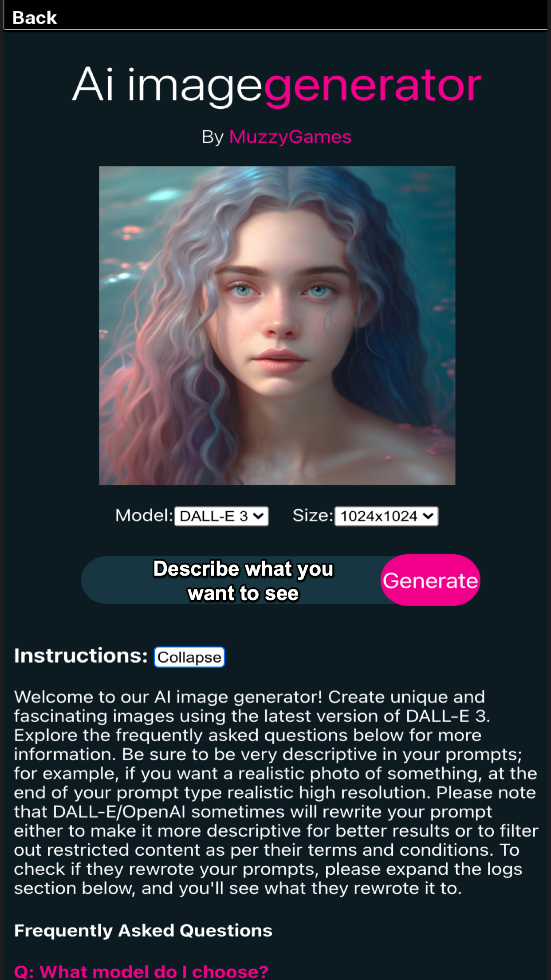The height and width of the screenshot is (980, 551).
Task: Click the Instructions heading label
Action: 81,656
